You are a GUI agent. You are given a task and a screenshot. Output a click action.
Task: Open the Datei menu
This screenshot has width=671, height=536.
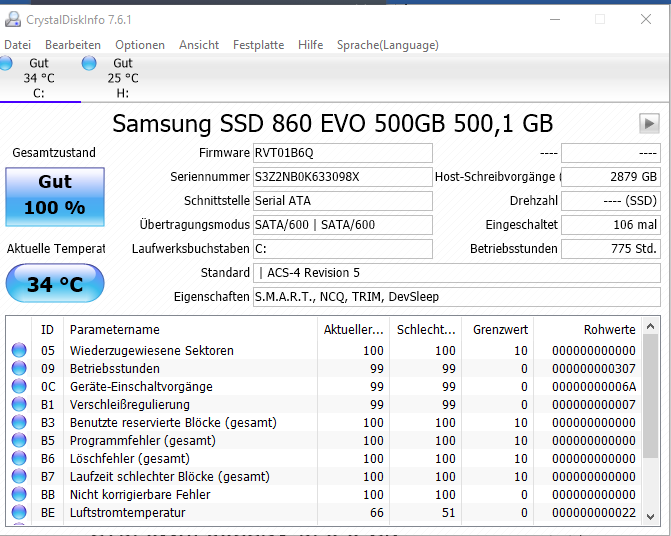click(x=18, y=45)
